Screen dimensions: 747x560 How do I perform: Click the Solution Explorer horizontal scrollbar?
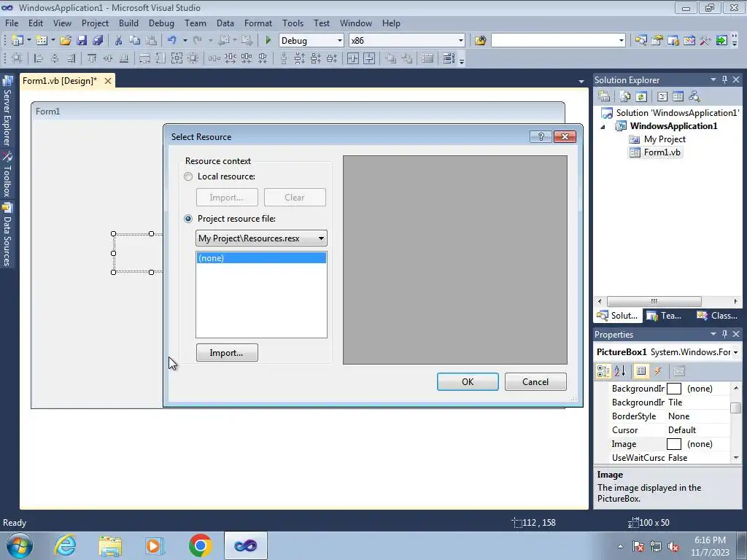(654, 301)
